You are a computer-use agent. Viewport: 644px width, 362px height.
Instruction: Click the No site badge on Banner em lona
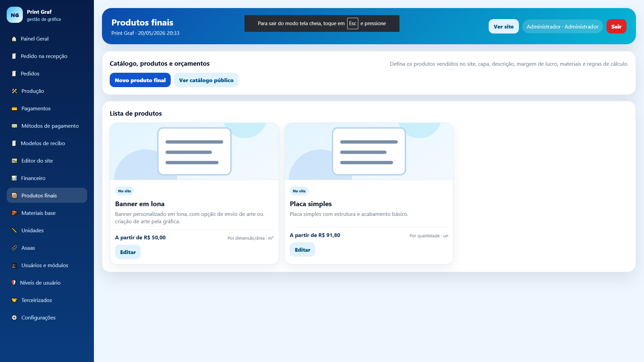click(124, 191)
